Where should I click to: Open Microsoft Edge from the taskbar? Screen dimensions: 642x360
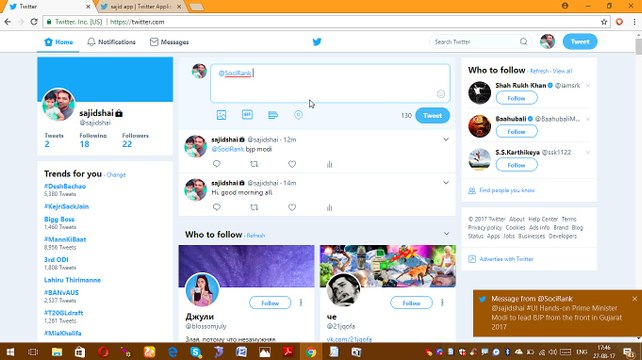tap(173, 352)
